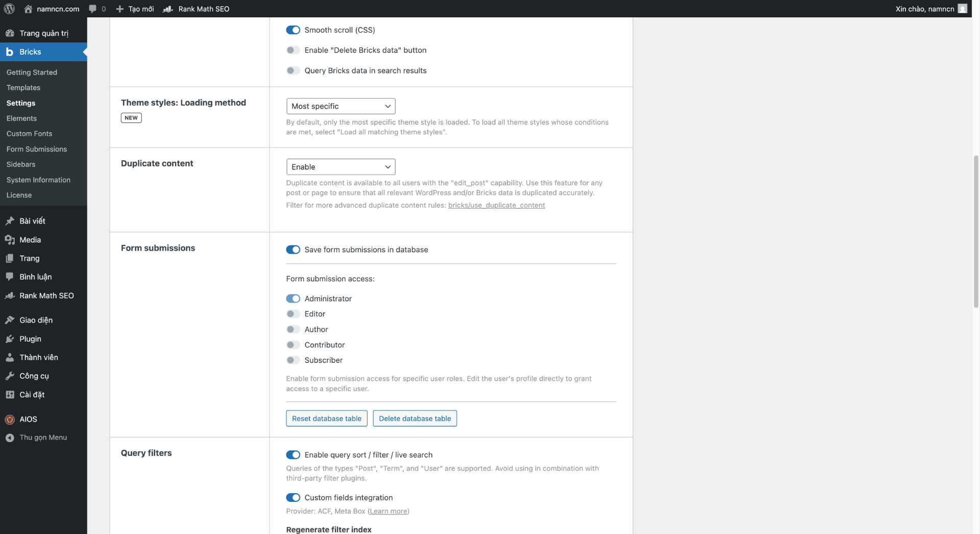Click the Query filters section heading
980x534 pixels.
click(x=146, y=453)
